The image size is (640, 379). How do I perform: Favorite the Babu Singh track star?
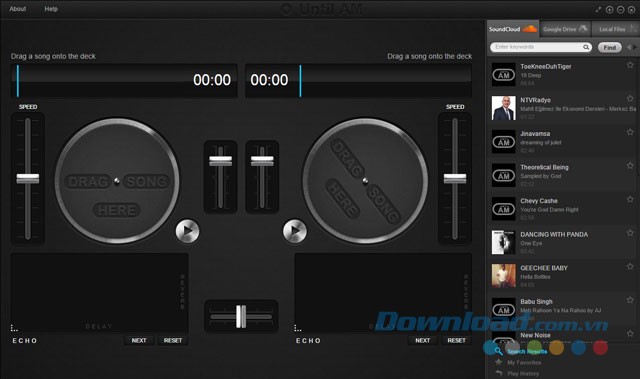630,300
